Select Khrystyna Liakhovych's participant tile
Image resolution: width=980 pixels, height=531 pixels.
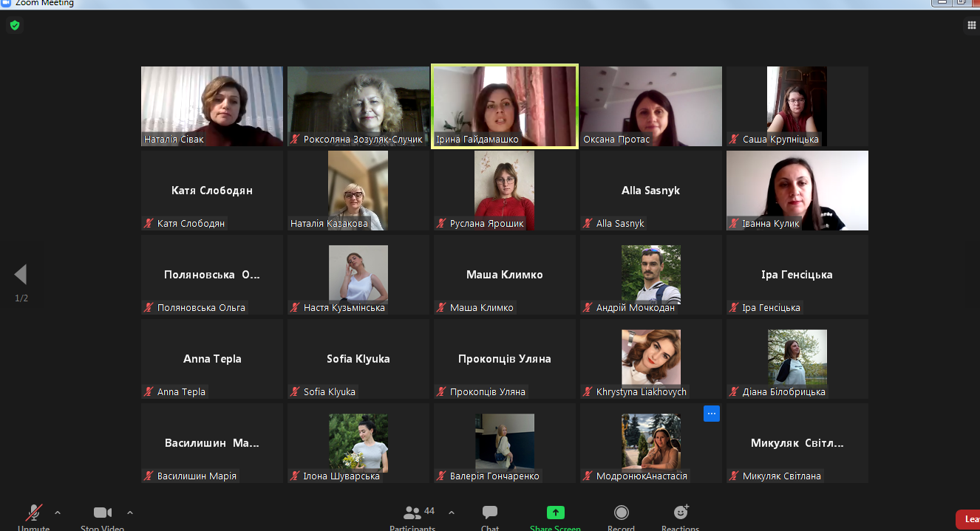(x=651, y=359)
